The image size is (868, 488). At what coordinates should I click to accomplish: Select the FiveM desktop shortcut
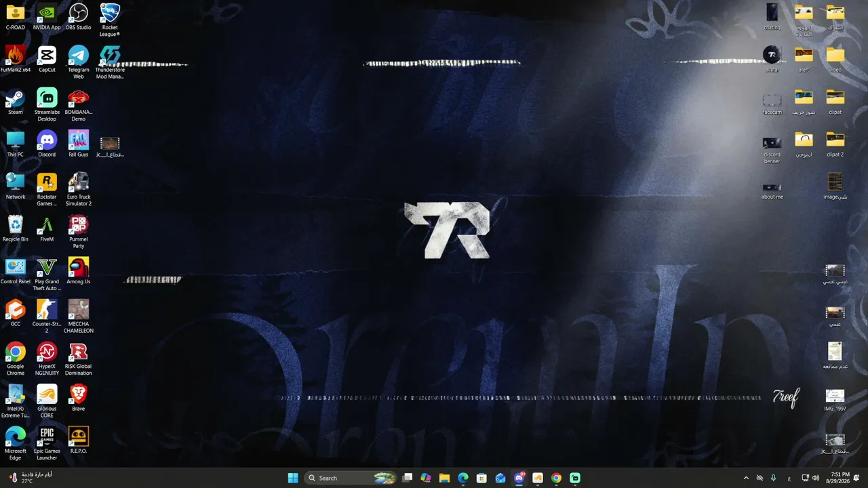[x=47, y=228]
